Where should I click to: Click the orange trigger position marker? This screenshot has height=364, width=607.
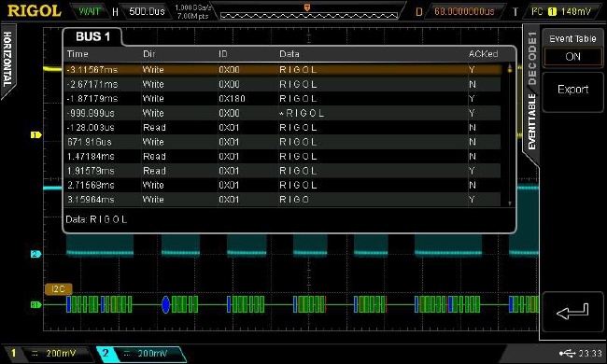[307, 7]
